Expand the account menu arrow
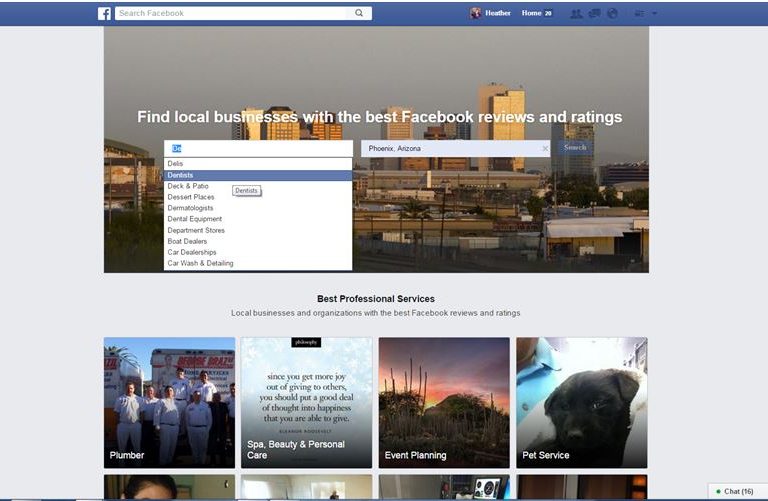 click(x=654, y=14)
